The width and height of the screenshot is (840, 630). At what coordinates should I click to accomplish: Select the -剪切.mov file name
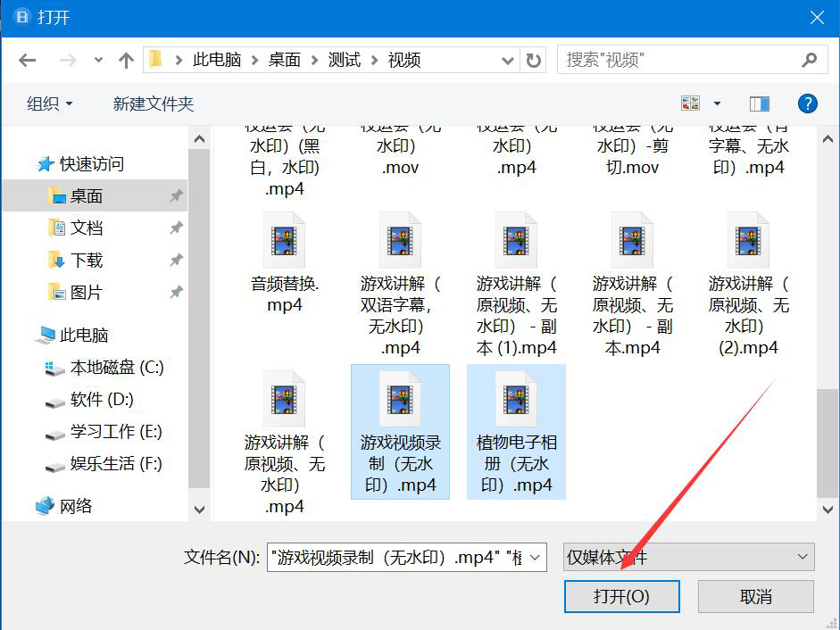[632, 152]
